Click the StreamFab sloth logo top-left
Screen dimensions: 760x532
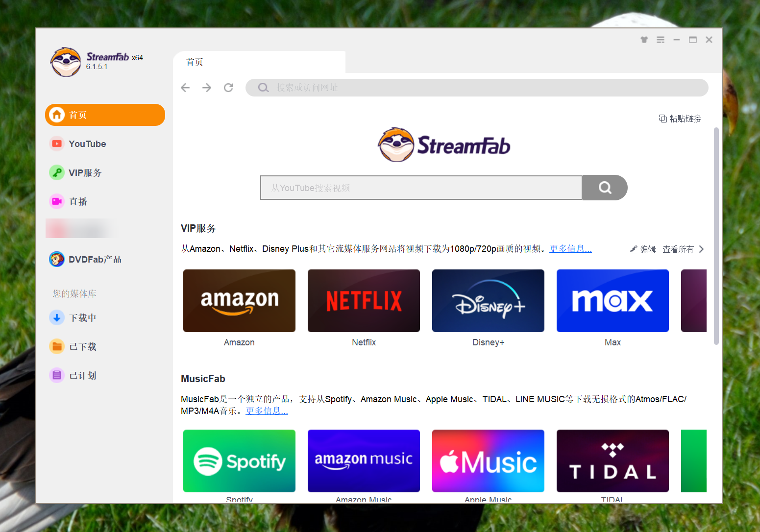pos(66,62)
